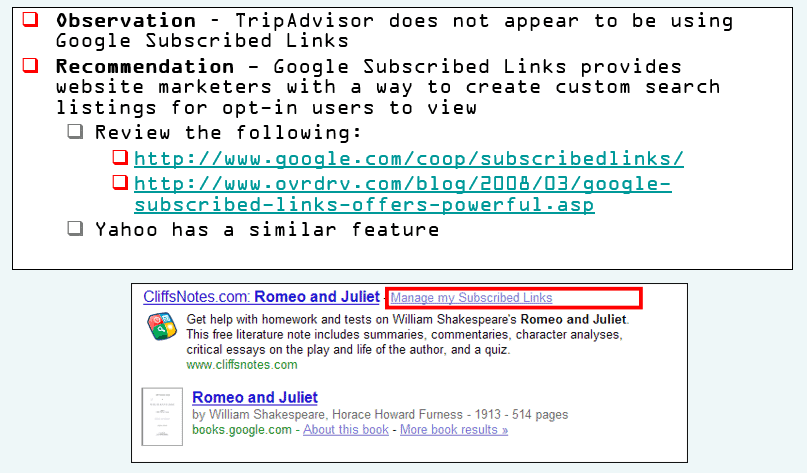Viewport: 807px width, 473px height.
Task: Click the green www.cliffsnotes.com URL
Action: pyautogui.click(x=241, y=365)
